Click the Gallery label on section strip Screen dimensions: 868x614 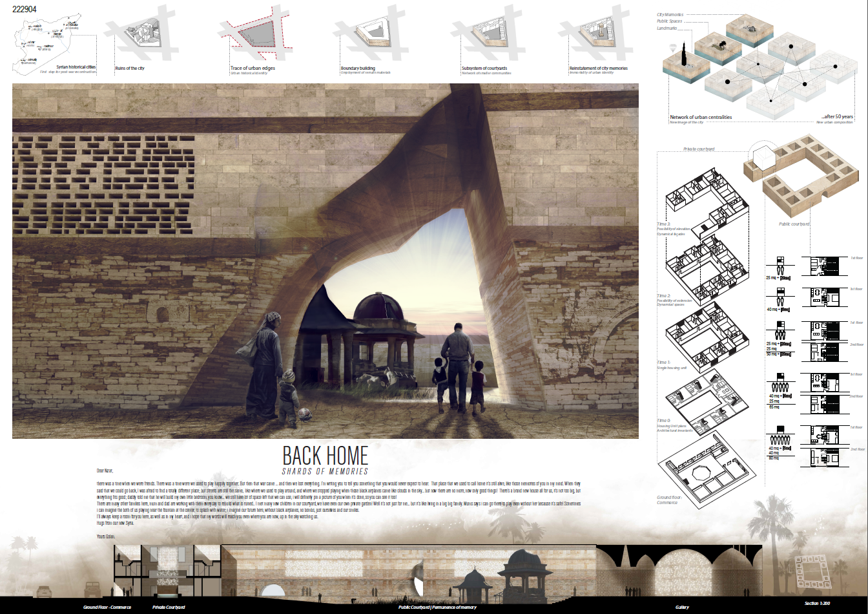[682, 608]
